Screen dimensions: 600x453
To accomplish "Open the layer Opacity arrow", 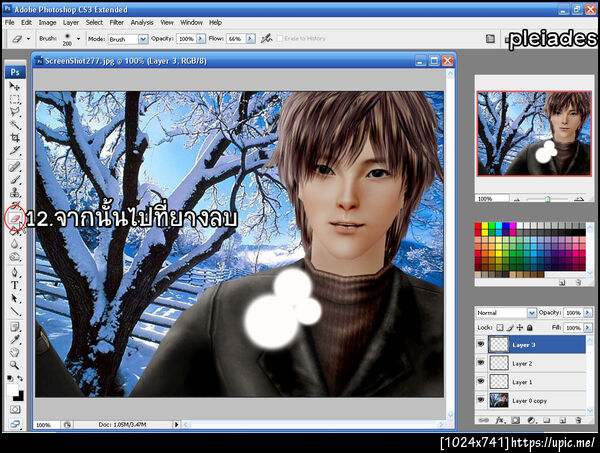I will (588, 313).
